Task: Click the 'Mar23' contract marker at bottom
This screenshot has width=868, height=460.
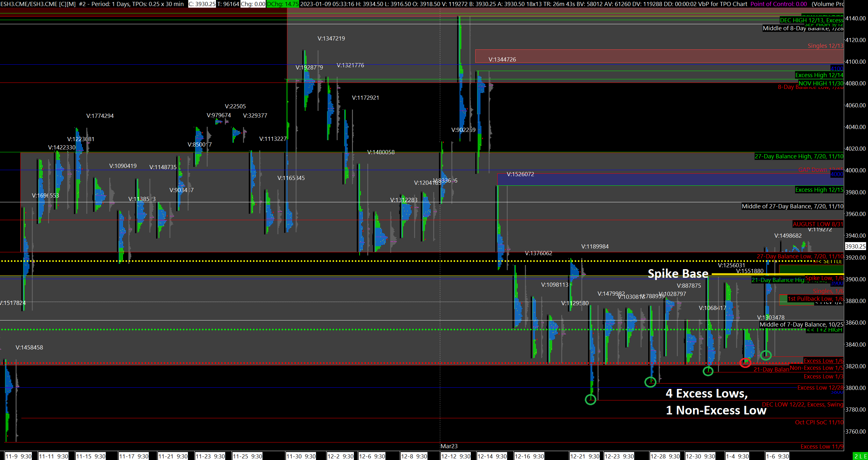Action: 449,446
